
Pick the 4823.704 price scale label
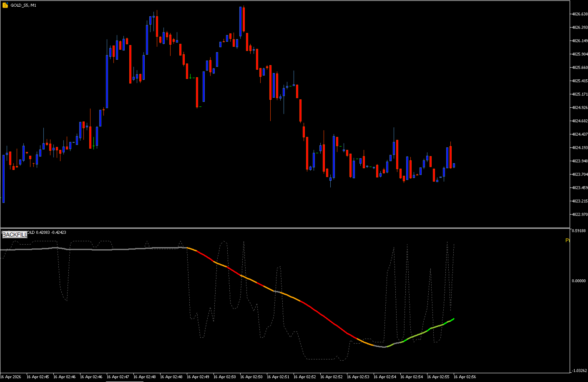coord(580,175)
